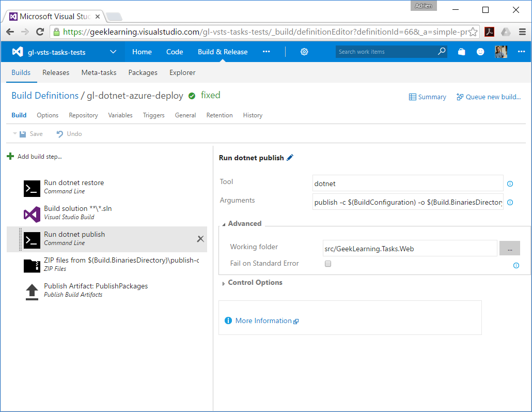Bookmark this page with star icon

tap(473, 32)
